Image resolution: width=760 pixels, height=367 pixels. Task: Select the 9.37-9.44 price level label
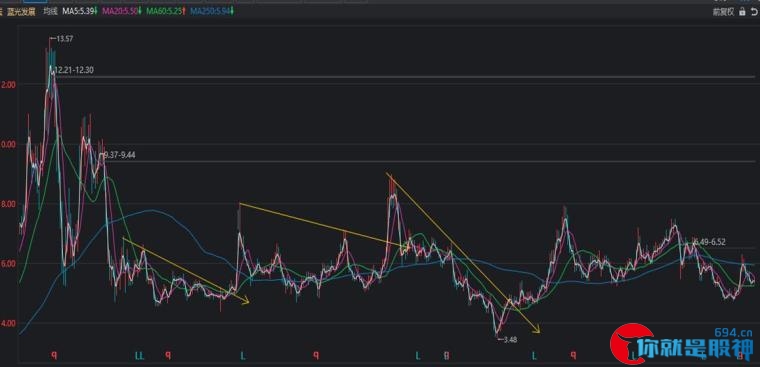point(121,155)
